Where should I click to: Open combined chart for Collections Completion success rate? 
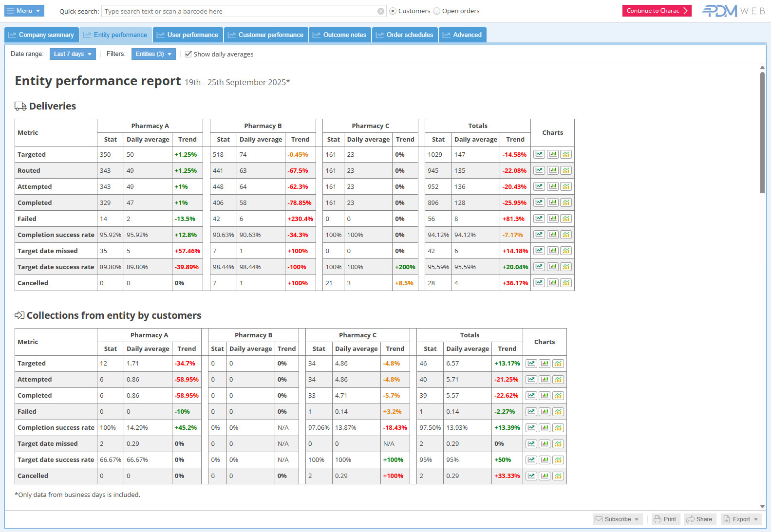558,428
